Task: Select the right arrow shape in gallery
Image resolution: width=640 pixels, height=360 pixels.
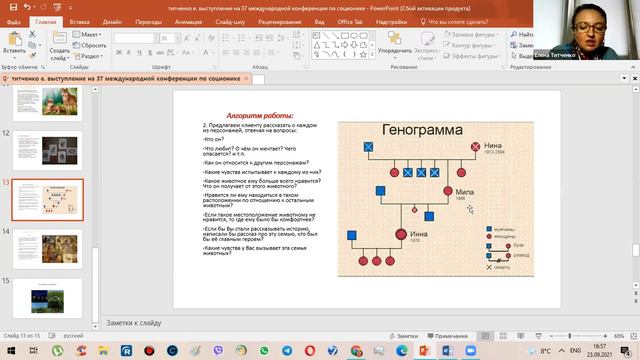Action: (344, 45)
